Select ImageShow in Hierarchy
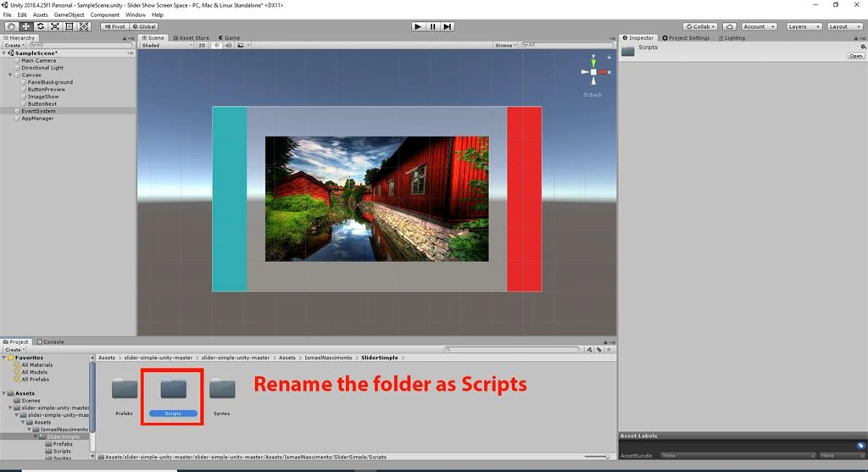This screenshot has width=868, height=472. 42,97
